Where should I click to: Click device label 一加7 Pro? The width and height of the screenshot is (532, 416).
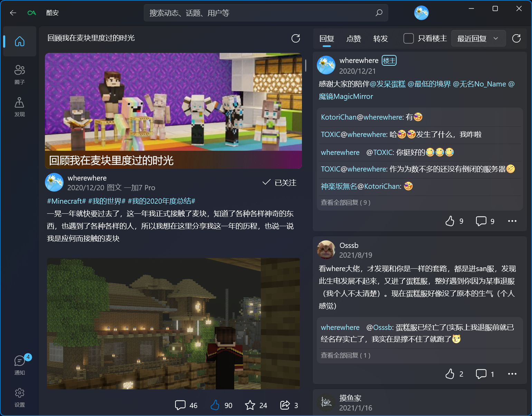(140, 188)
